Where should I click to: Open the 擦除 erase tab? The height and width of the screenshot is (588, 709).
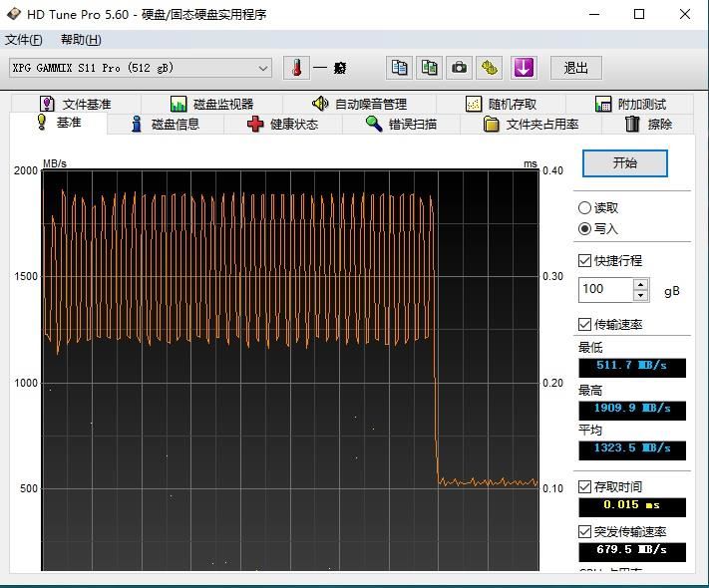click(x=647, y=124)
